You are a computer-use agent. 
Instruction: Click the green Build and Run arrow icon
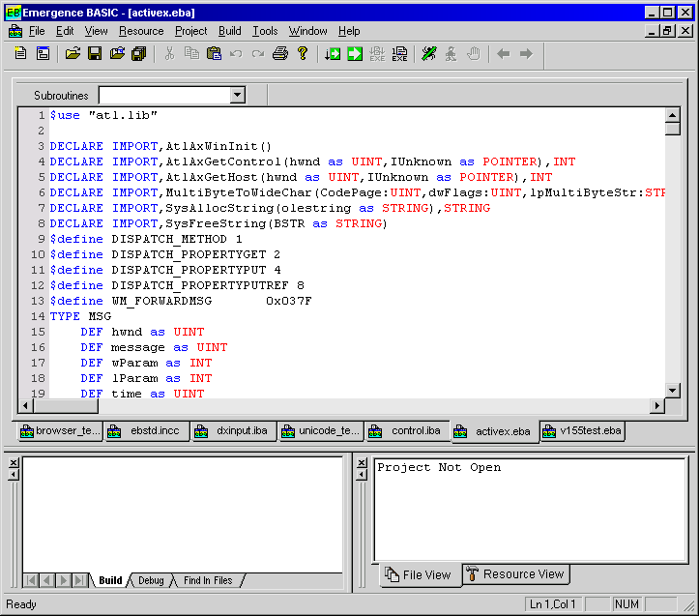click(x=355, y=54)
